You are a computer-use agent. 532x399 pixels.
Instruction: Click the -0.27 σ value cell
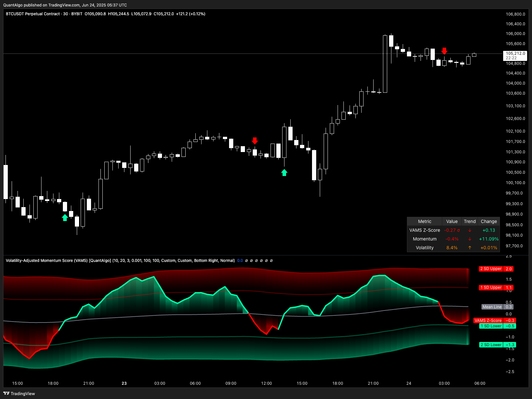click(x=452, y=230)
